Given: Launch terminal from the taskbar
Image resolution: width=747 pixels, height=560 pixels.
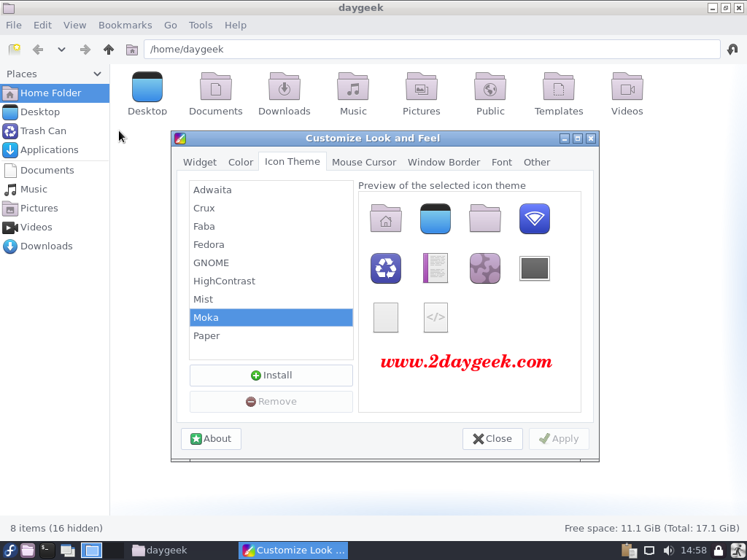Looking at the screenshot, I should pos(47,551).
